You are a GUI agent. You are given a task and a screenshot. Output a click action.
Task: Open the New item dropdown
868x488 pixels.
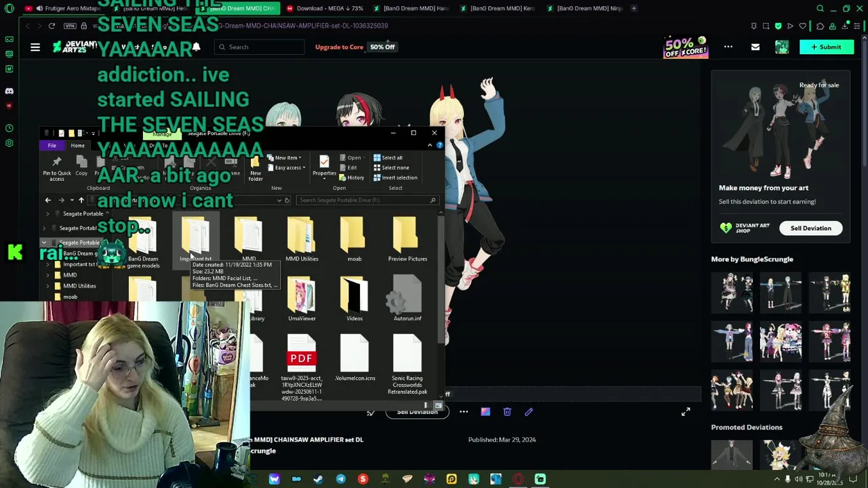point(285,158)
